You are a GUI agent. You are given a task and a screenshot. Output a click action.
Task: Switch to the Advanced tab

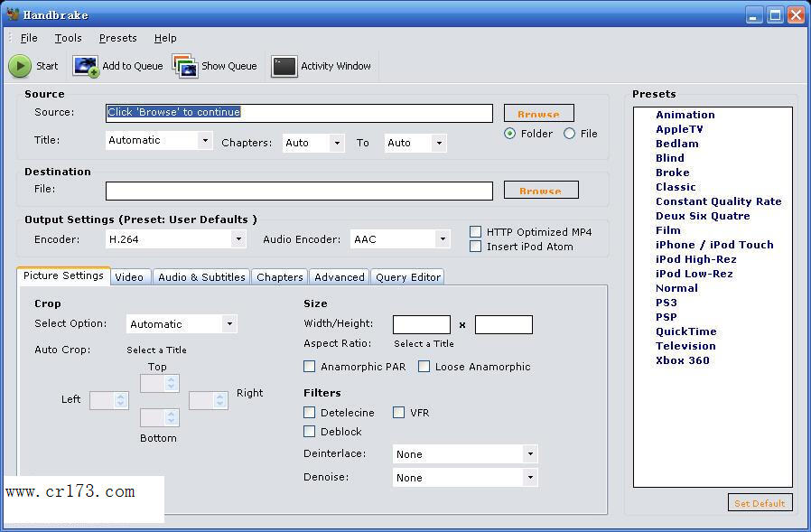pos(340,277)
